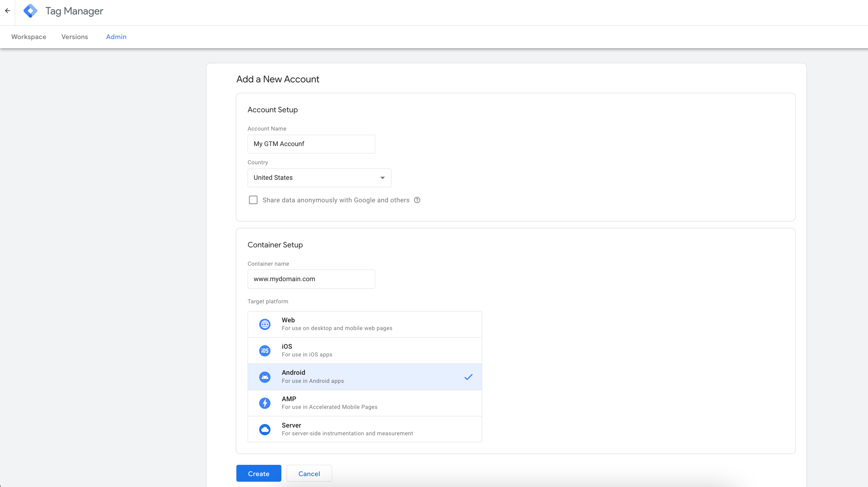Click the AMP lightning bolt icon
Screen dimensions: 868x487
click(x=265, y=403)
